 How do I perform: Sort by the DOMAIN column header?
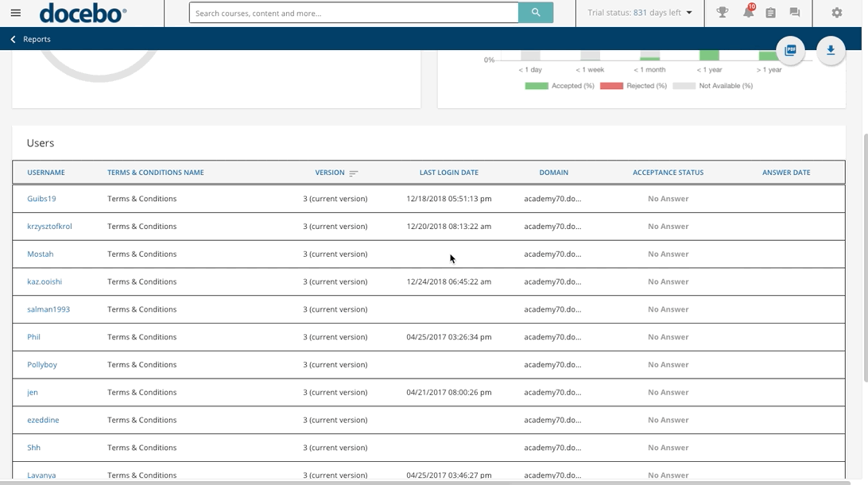pos(553,173)
